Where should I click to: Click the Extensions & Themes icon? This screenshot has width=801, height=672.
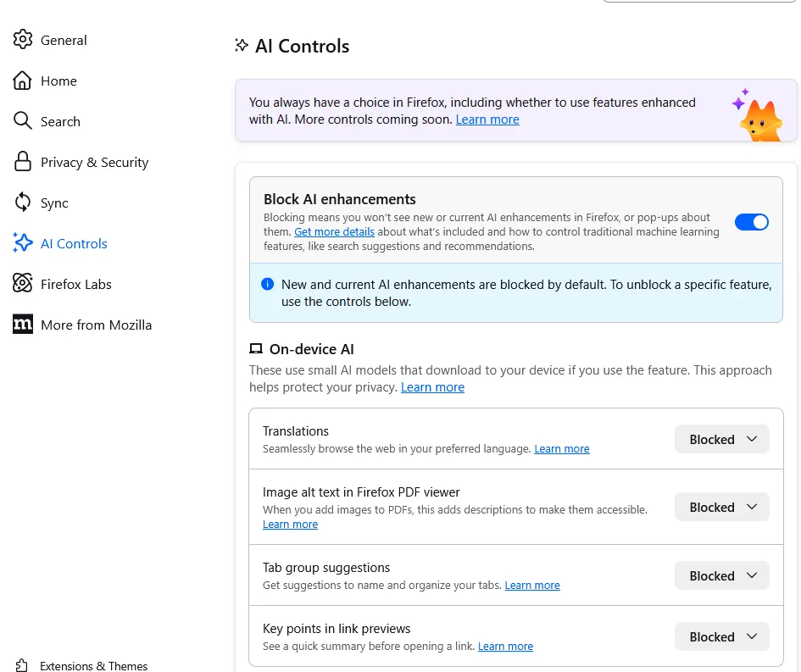23,666
